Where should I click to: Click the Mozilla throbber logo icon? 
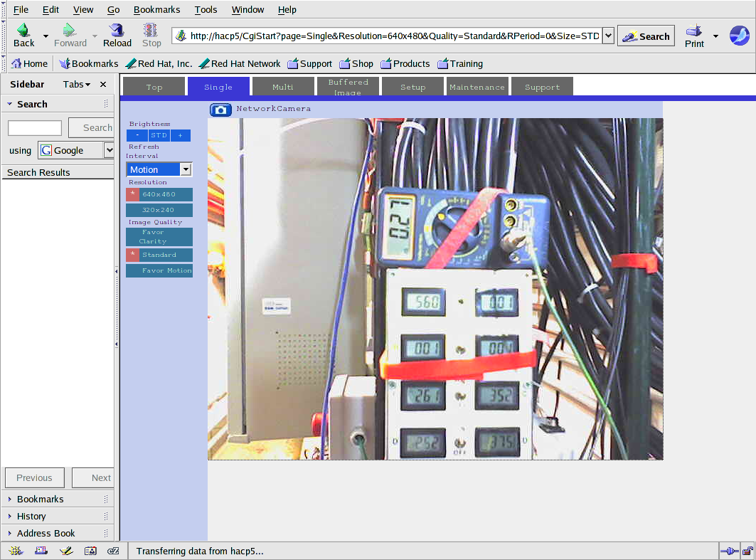click(739, 36)
